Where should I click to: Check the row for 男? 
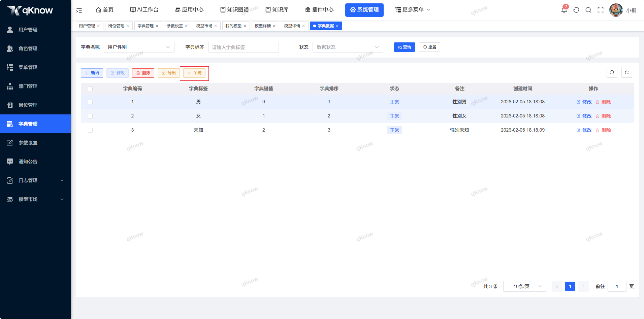tap(90, 102)
